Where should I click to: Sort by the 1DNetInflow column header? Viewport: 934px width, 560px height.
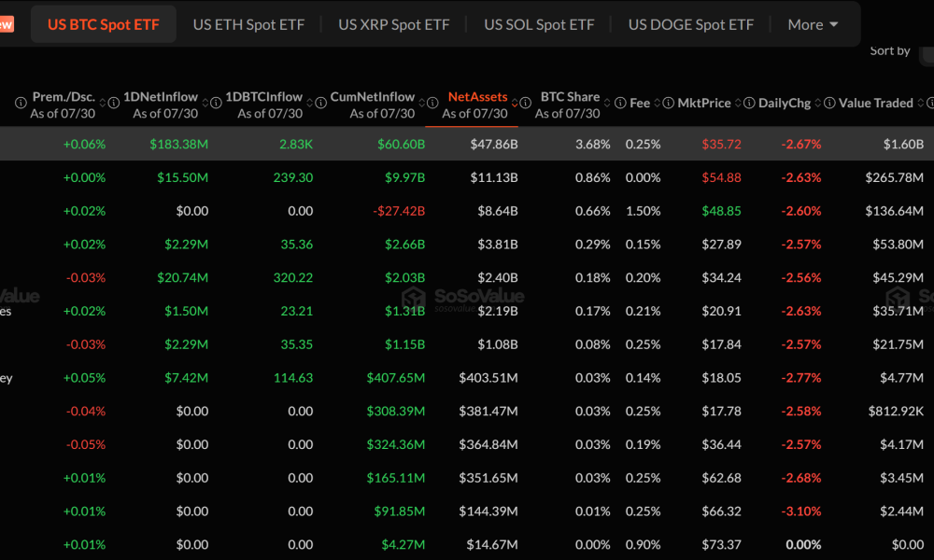pos(161,96)
